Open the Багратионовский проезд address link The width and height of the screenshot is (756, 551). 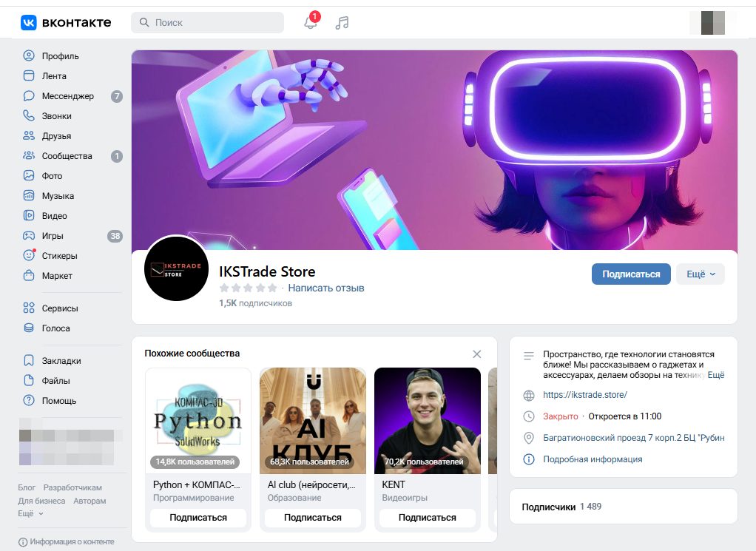click(633, 438)
